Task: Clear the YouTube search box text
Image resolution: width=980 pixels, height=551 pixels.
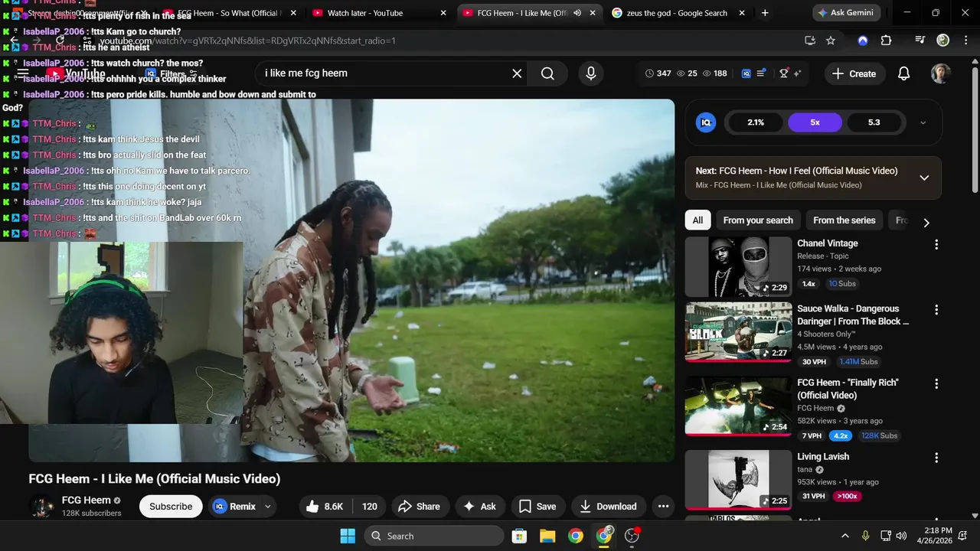Action: [x=517, y=73]
